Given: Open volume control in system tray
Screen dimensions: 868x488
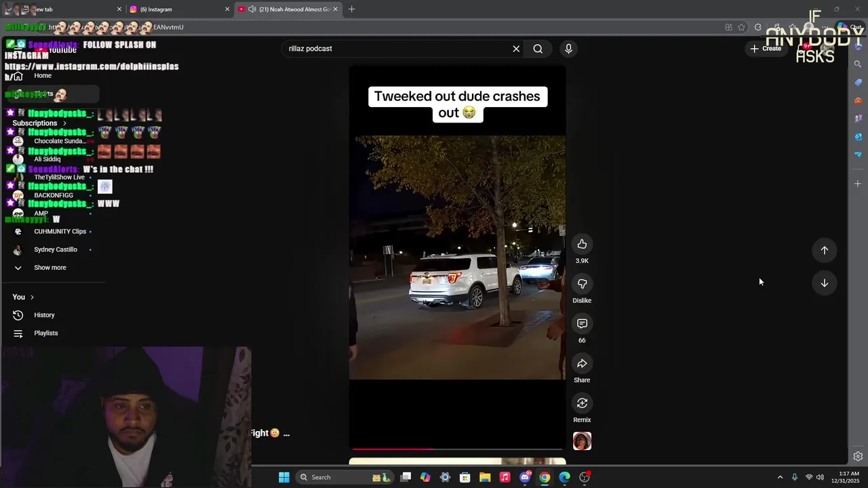Looking at the screenshot, I should [821, 477].
